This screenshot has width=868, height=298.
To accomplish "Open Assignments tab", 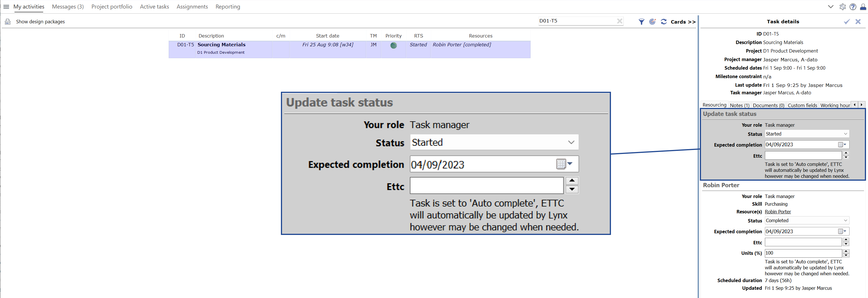I will [x=192, y=7].
